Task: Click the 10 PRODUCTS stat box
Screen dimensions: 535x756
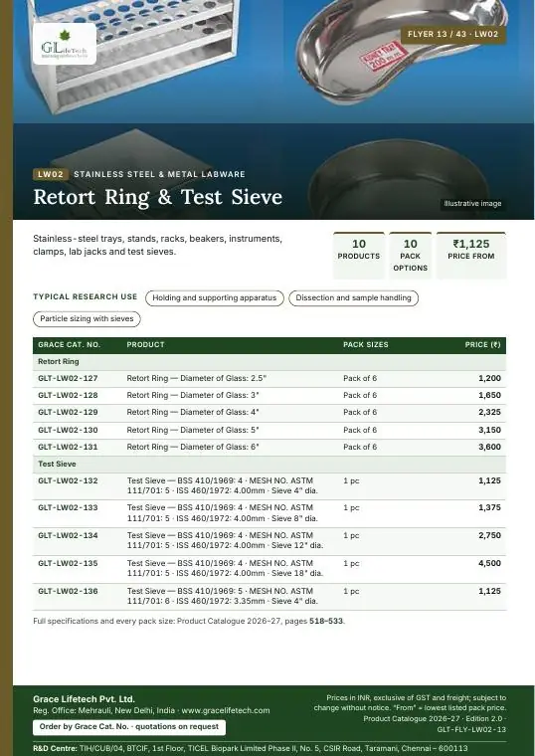Action: [x=359, y=255]
